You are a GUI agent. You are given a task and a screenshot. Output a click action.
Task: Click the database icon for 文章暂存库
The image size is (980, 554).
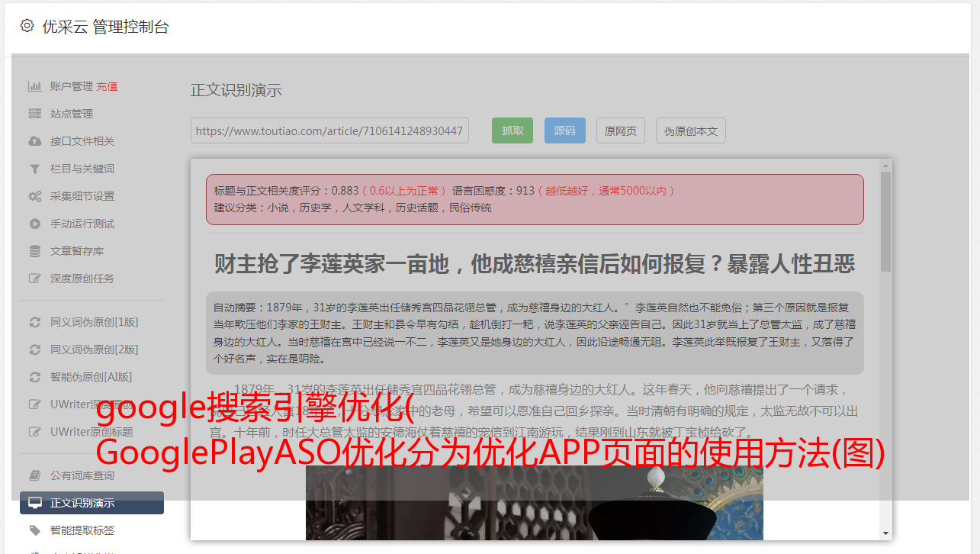click(x=35, y=251)
